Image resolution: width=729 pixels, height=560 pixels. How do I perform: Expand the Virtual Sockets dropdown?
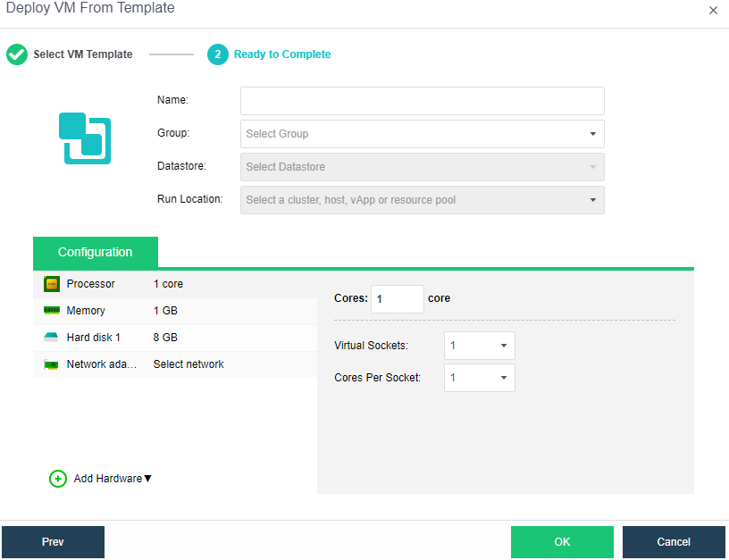(479, 346)
